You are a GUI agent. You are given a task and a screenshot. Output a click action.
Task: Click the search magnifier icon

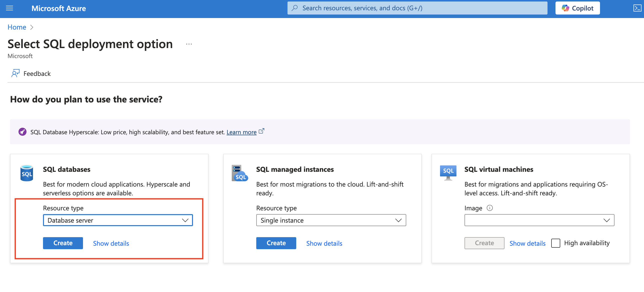(x=295, y=8)
